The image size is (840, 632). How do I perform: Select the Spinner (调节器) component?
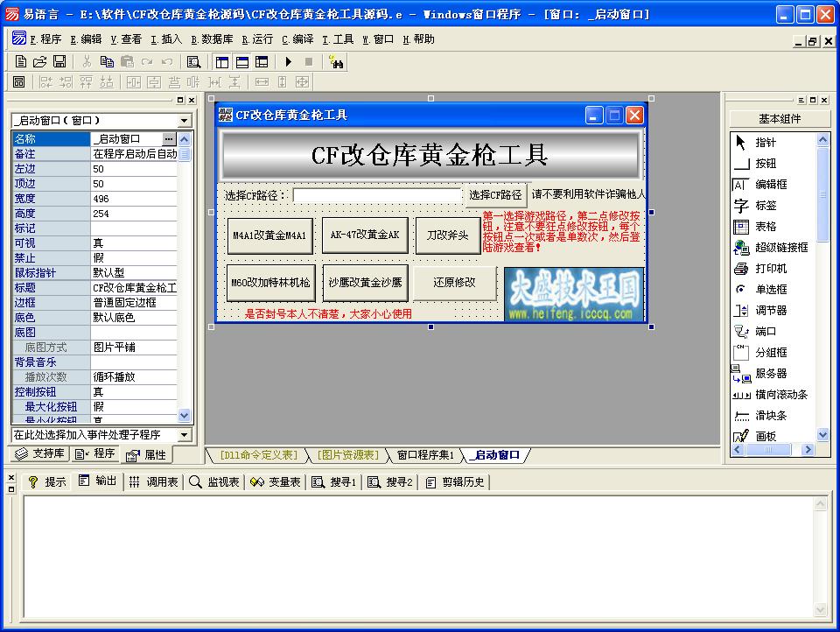click(773, 310)
